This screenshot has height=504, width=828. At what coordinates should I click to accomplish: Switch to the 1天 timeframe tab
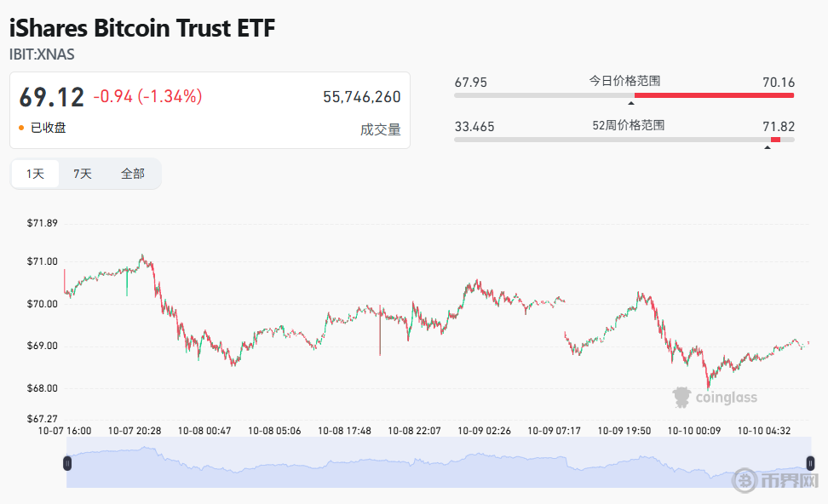pyautogui.click(x=35, y=174)
